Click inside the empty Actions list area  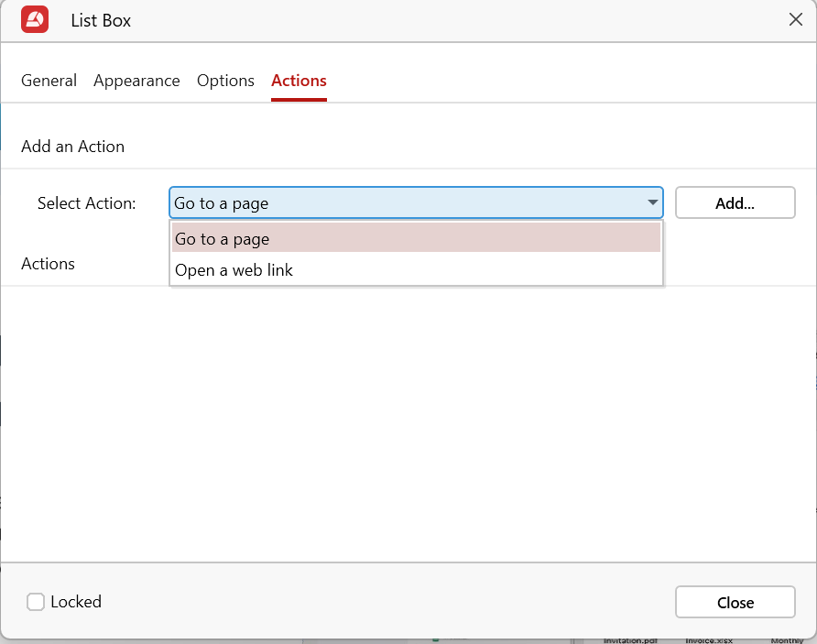point(408,421)
